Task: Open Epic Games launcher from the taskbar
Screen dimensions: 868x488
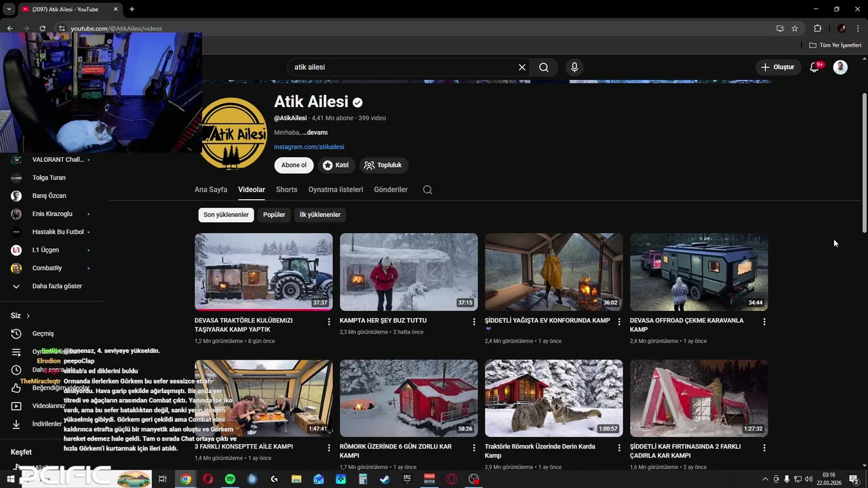Action: pyautogui.click(x=407, y=479)
